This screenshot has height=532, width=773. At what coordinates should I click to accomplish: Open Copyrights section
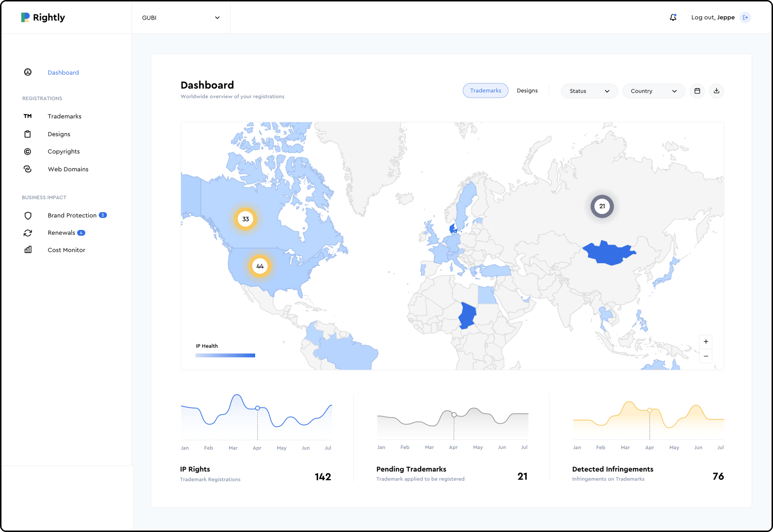[64, 152]
